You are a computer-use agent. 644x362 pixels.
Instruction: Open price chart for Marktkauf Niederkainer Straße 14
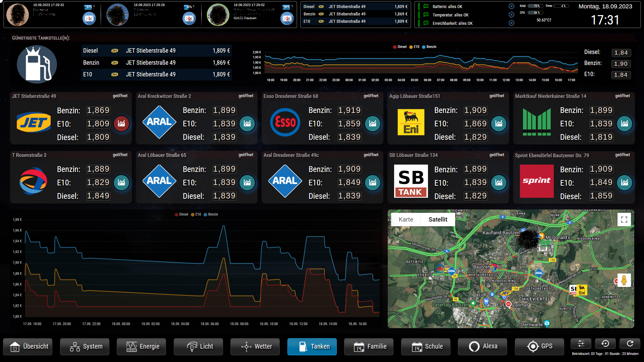[x=625, y=124]
